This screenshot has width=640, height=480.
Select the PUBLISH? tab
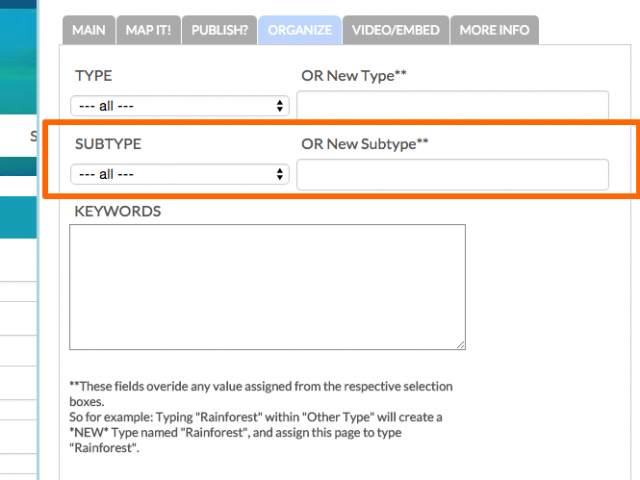pyautogui.click(x=219, y=30)
